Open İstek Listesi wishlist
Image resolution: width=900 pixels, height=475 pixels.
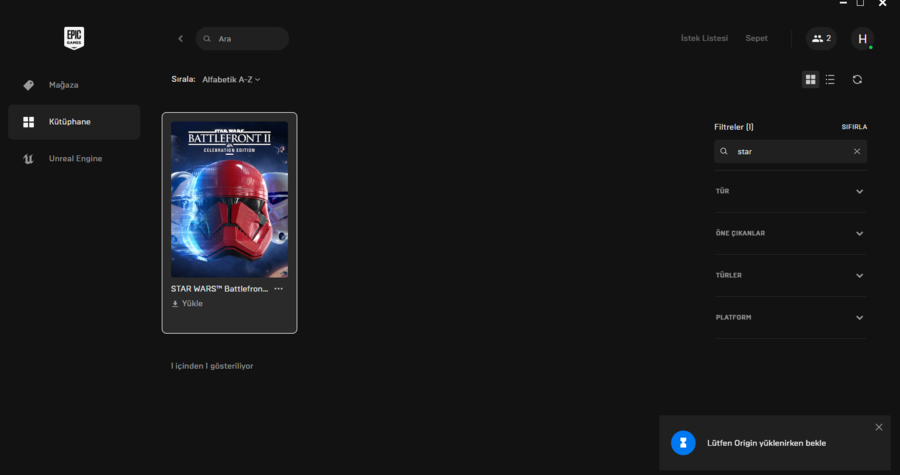coord(704,38)
